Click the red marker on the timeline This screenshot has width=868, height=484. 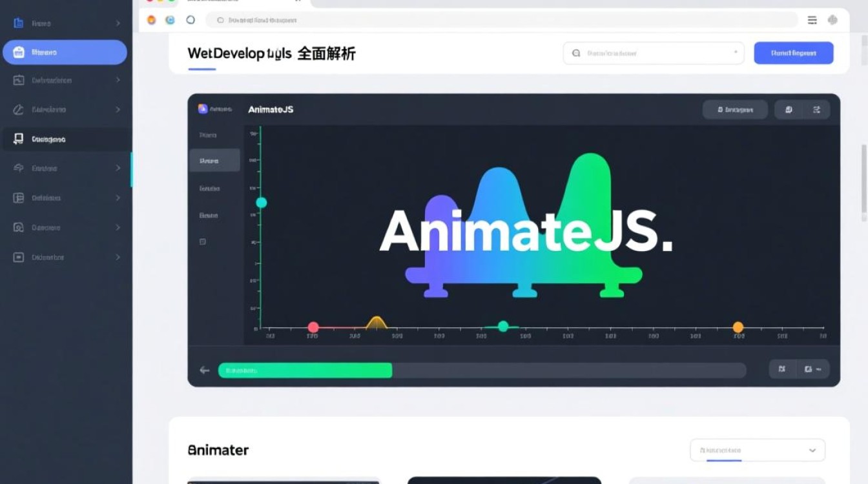pyautogui.click(x=313, y=327)
